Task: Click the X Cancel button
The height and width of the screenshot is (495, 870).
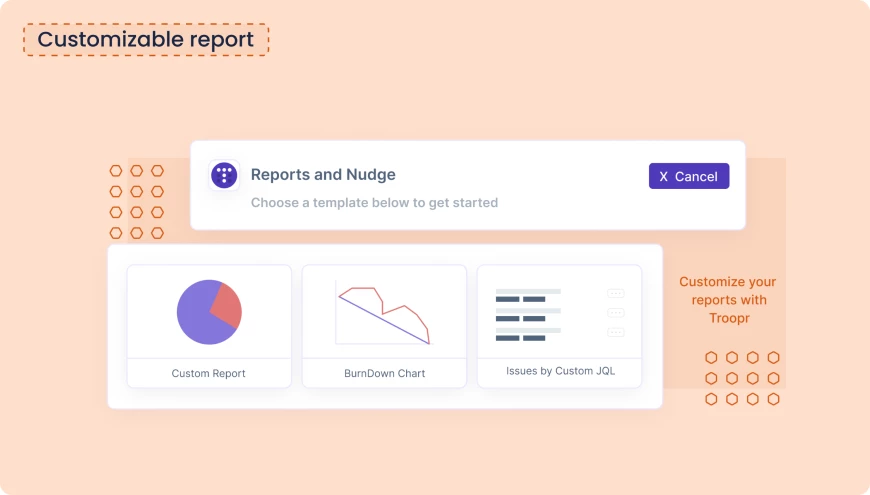Action: [x=689, y=176]
